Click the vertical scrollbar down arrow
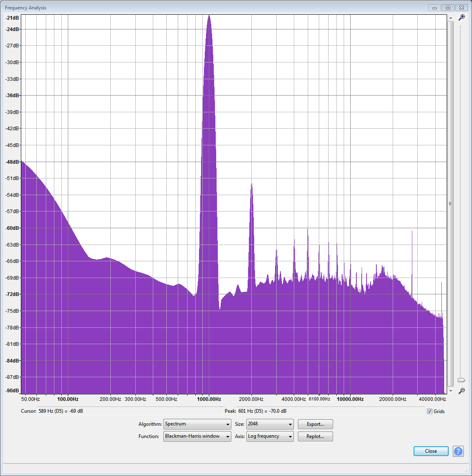Viewport: 472px width, 476px height. 451,391
